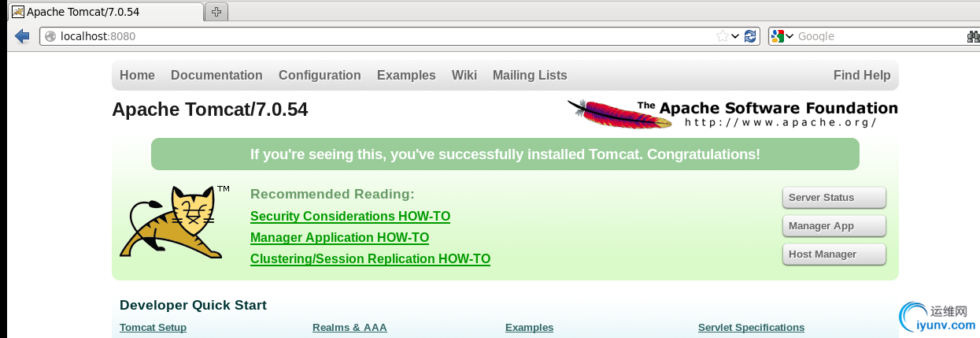Screen dimensions: 980x338
Task: Click the search binoculars icon
Action: 974,36
